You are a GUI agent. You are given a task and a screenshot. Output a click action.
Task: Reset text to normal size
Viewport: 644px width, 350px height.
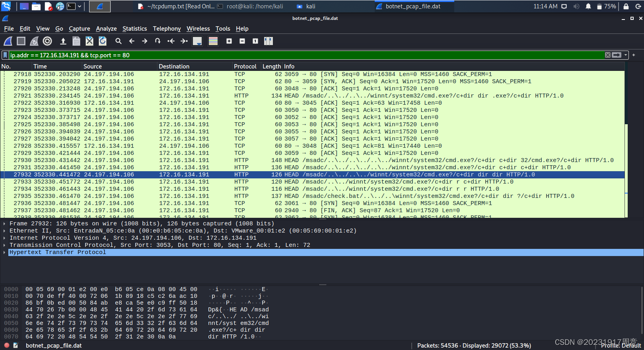click(255, 41)
